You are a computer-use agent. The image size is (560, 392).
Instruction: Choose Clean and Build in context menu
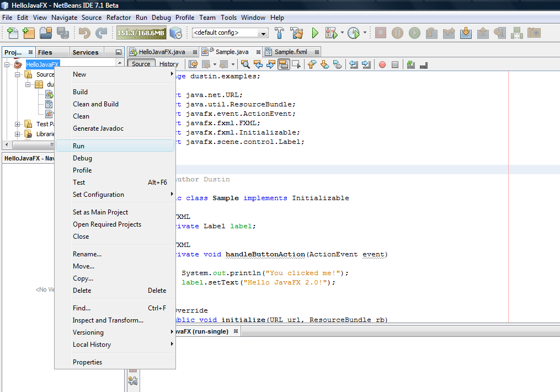[115, 104]
